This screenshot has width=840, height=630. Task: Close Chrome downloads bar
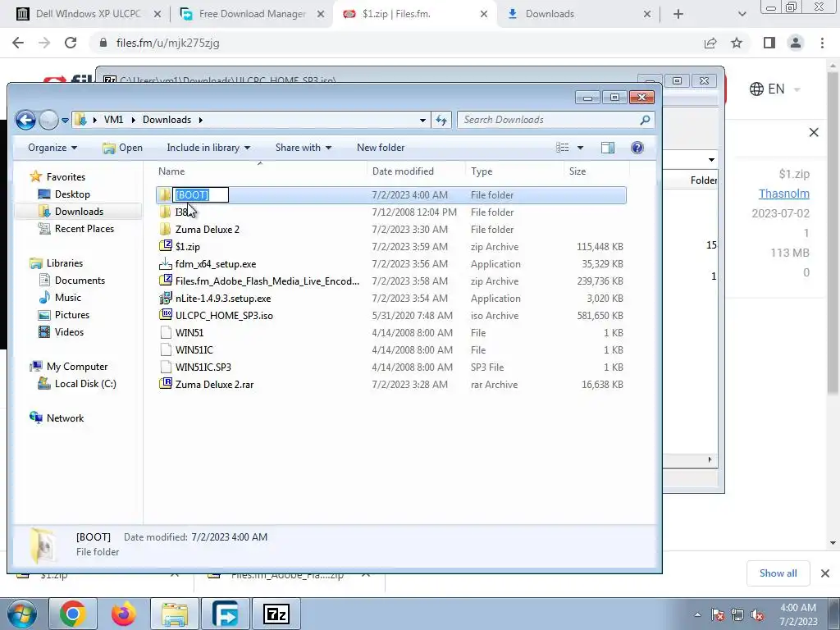(825, 573)
